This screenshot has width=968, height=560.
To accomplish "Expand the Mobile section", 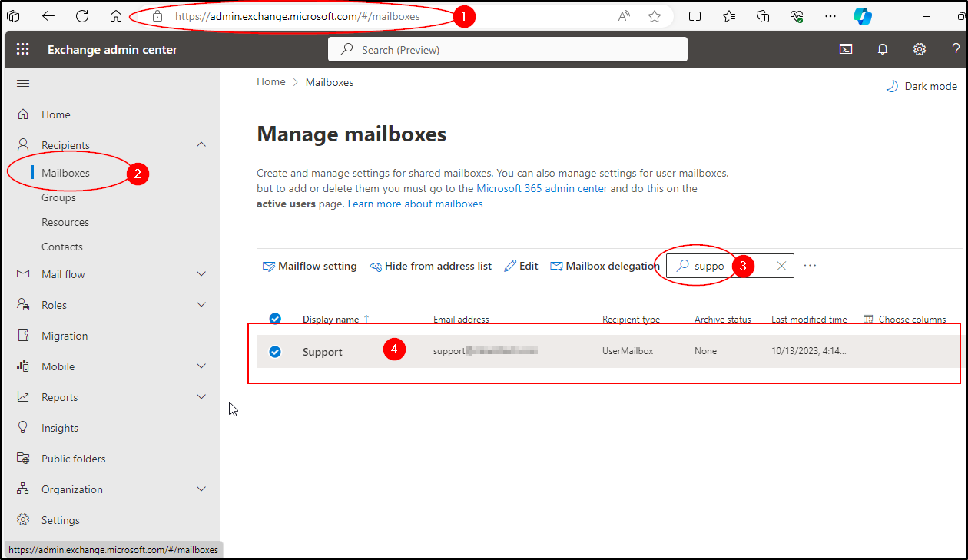I will click(201, 366).
